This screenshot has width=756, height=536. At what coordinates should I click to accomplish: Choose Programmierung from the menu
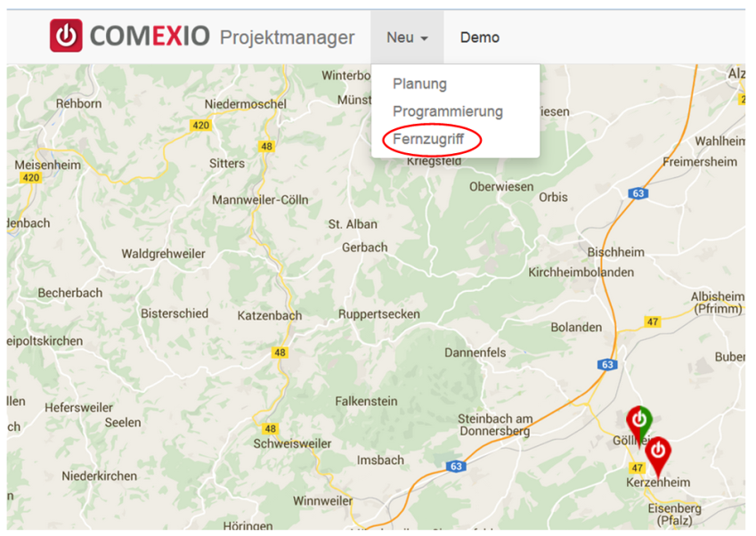click(x=447, y=111)
